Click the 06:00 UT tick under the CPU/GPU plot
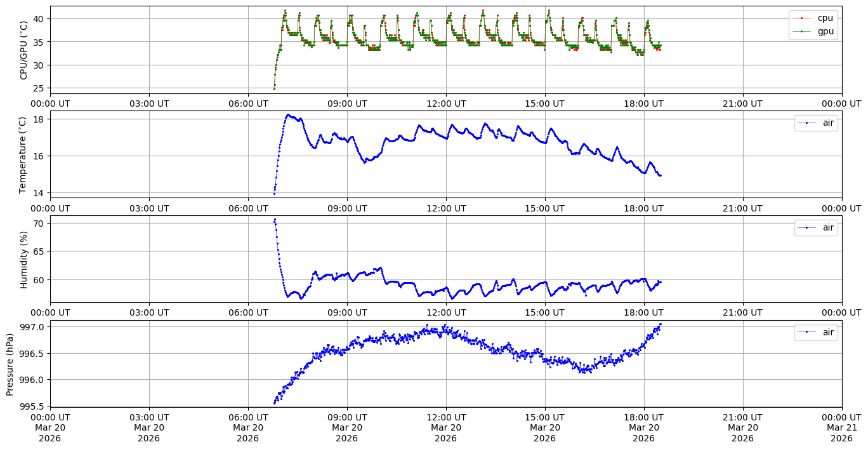 pyautogui.click(x=248, y=103)
